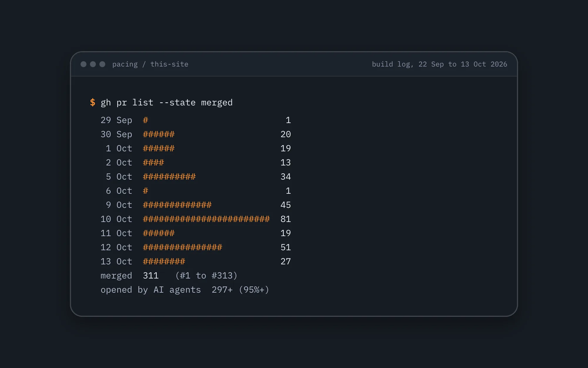
Task: Click the count 34 on 5 Oct row
Action: 286,177
